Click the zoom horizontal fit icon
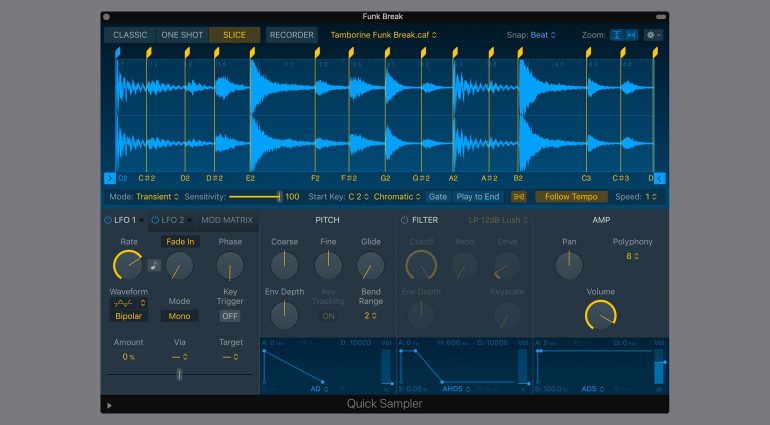The height and width of the screenshot is (425, 770). (631, 35)
